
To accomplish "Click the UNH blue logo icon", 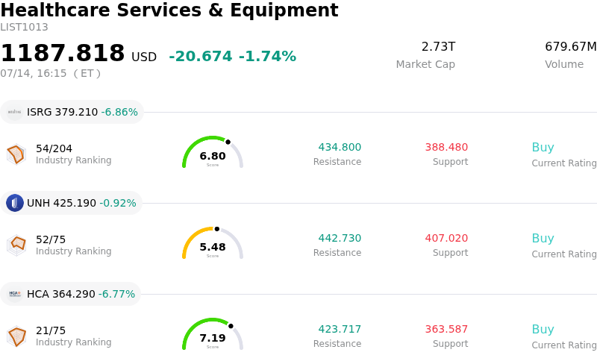I will click(x=15, y=203).
